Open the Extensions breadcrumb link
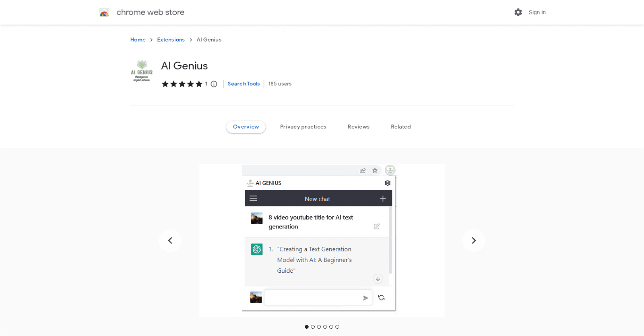Image resolution: width=644 pixels, height=336 pixels. (171, 39)
